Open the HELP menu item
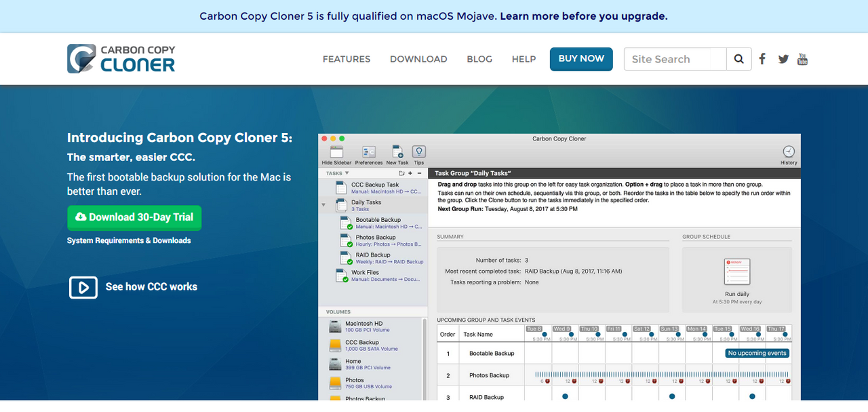This screenshot has width=868, height=412. pyautogui.click(x=524, y=59)
